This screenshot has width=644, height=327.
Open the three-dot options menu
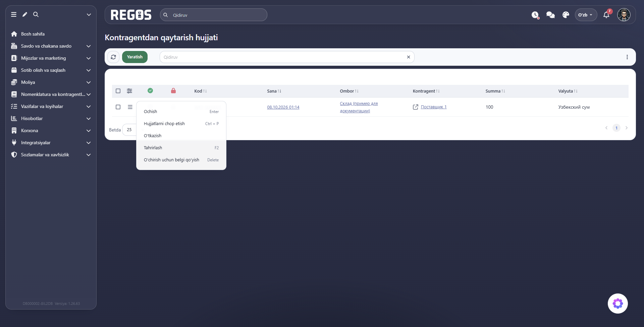coord(627,57)
